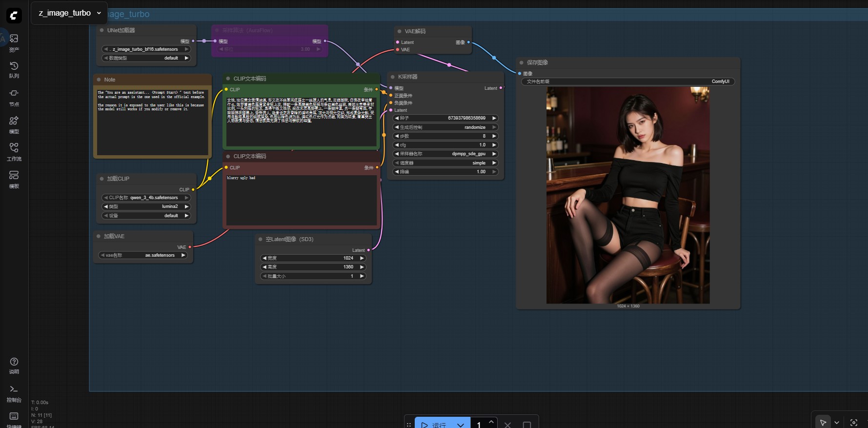This screenshot has width=868, height=428.
Task: Open the Queue (队列) history panel
Action: point(14,69)
